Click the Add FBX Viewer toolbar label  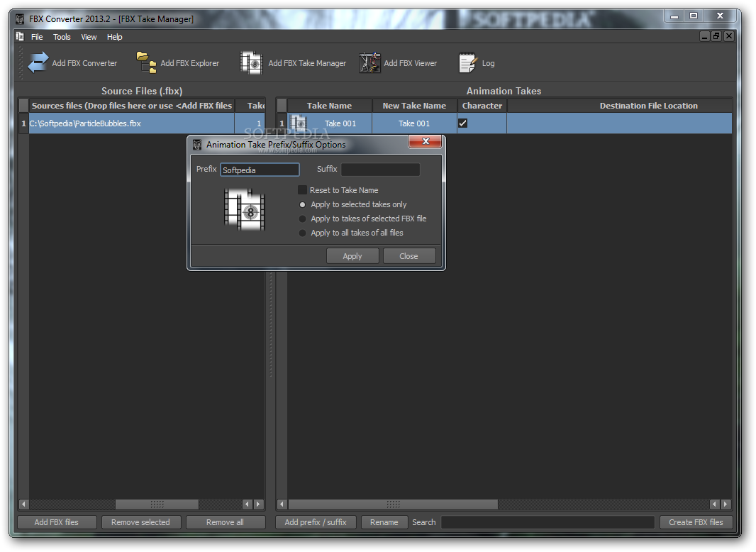pyautogui.click(x=411, y=63)
